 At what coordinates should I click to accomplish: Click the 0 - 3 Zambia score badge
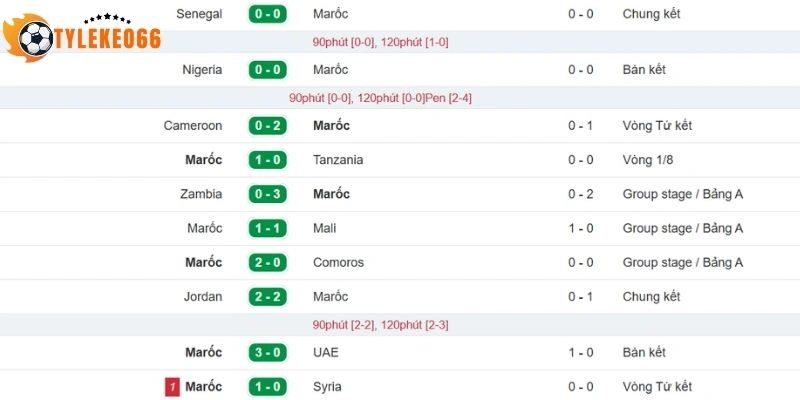coord(268,194)
